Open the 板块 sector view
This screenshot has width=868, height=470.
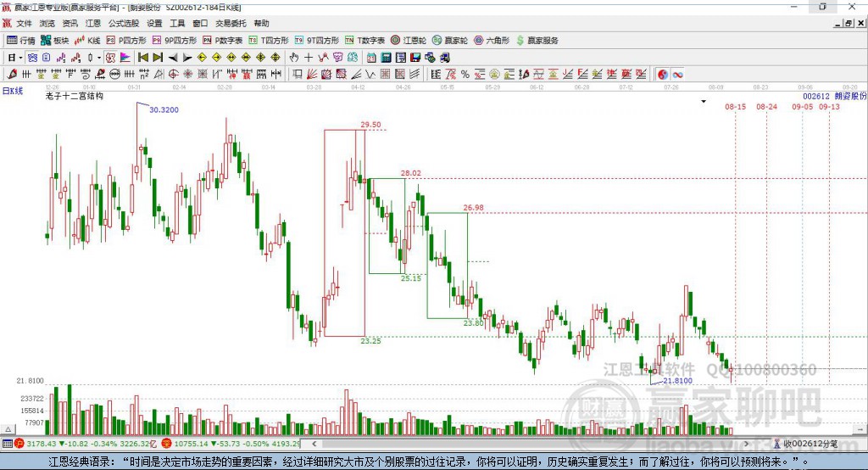tap(55, 41)
